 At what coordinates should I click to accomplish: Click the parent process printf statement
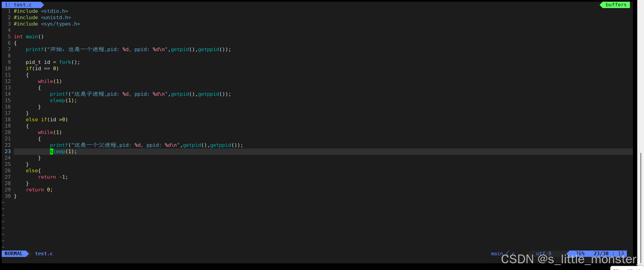pos(146,145)
